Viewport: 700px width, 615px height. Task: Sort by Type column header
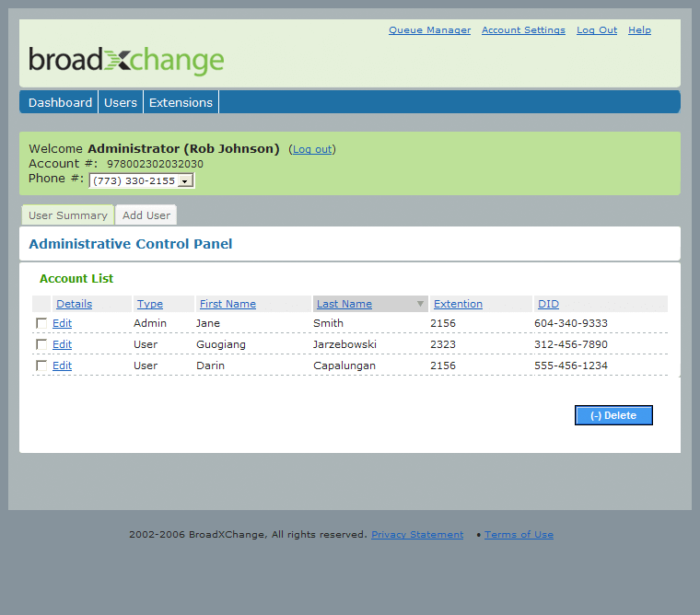[149, 304]
